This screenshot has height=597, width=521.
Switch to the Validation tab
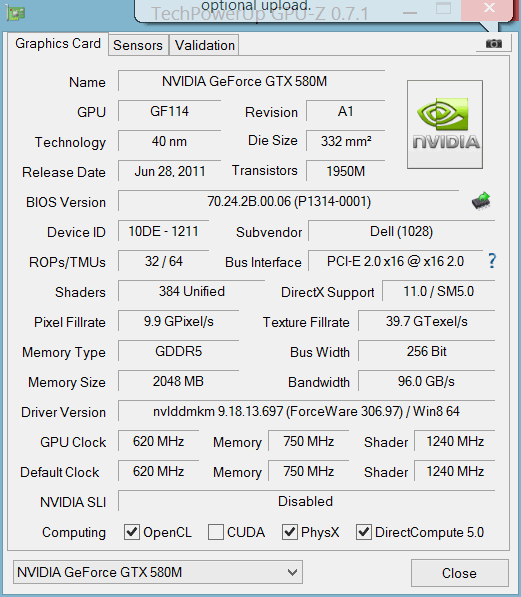pyautogui.click(x=205, y=45)
